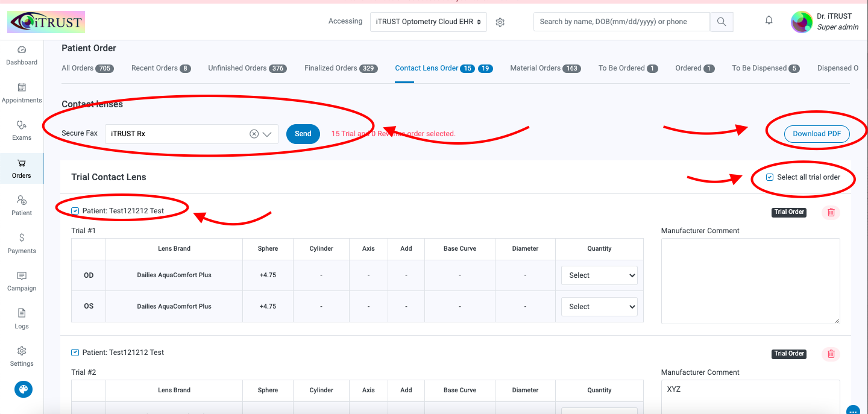The width and height of the screenshot is (868, 414).
Task: Toggle the Select all trial order checkbox
Action: coord(770,177)
